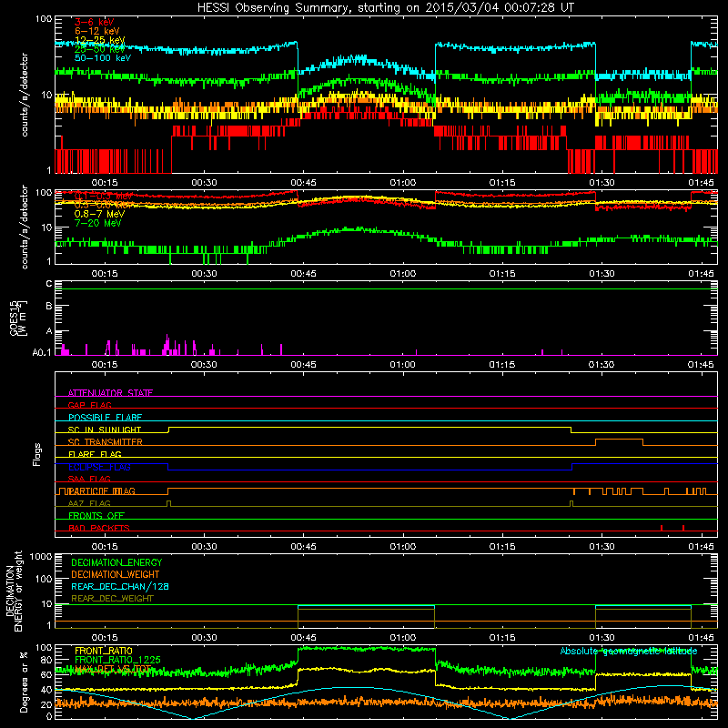Click 01:00 tick label beneath the Flags panel

tap(402, 547)
